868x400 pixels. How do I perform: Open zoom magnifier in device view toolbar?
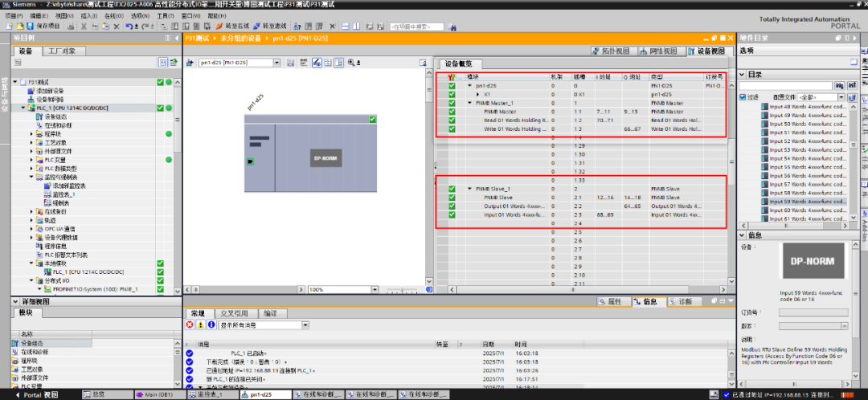click(x=351, y=63)
